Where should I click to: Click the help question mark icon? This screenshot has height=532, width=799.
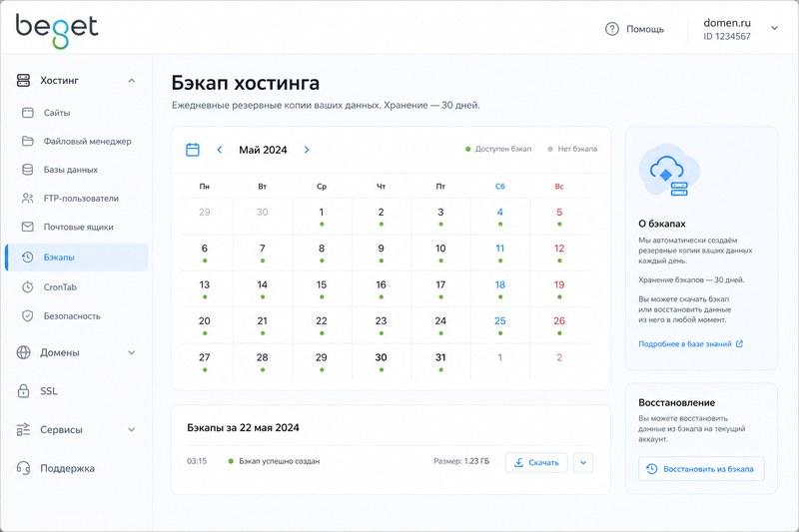click(x=611, y=29)
